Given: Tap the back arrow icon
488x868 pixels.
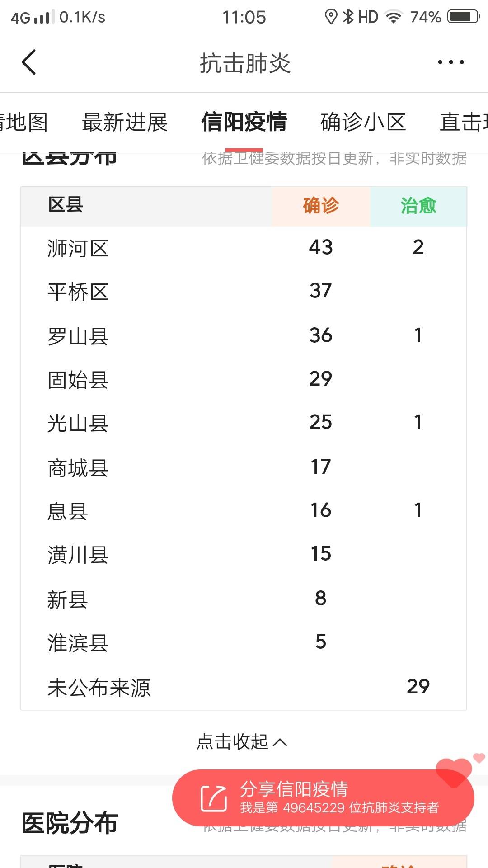Looking at the screenshot, I should pyautogui.click(x=29, y=62).
